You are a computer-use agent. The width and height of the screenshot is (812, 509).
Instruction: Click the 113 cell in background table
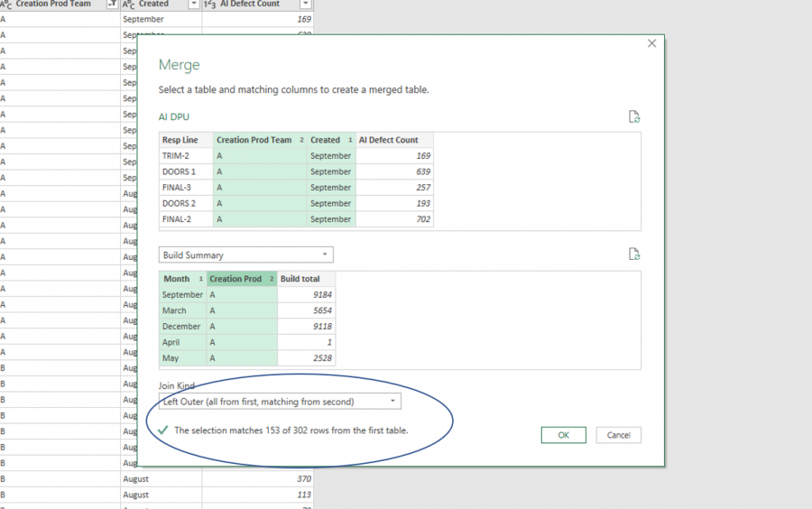[257, 495]
